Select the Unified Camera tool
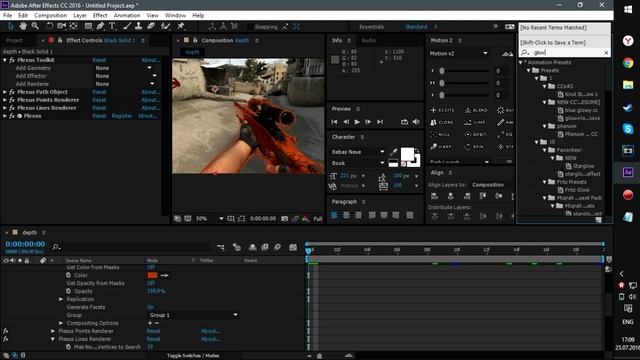The height and width of the screenshot is (360, 640). 62,26
